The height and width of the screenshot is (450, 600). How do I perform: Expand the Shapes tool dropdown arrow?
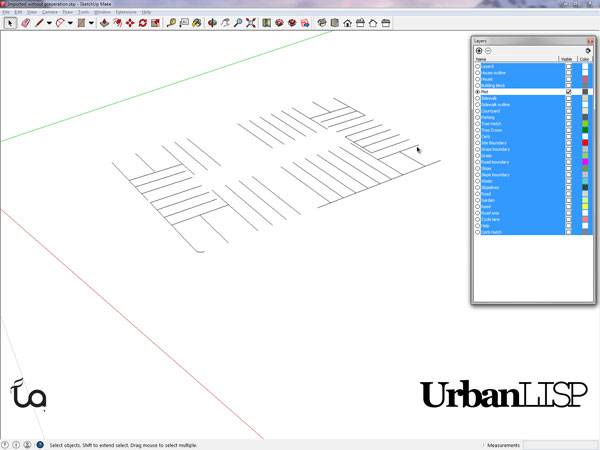point(92,22)
